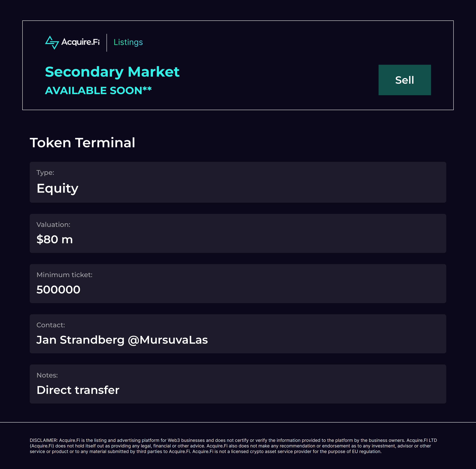Image resolution: width=476 pixels, height=469 pixels.
Task: Click the Jan Strandberg contact name
Action: point(80,340)
